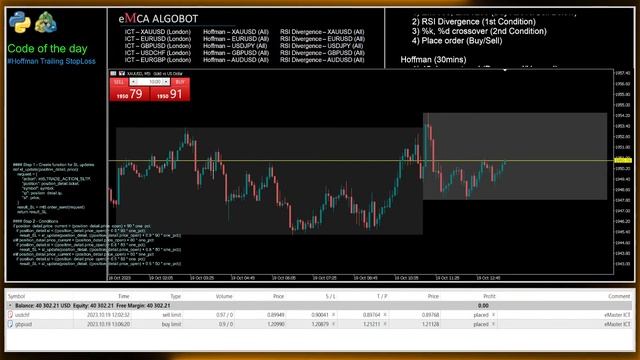This screenshot has height=360, width=640.
Task: Click the BUY button in the trade panel
Action: (180, 82)
